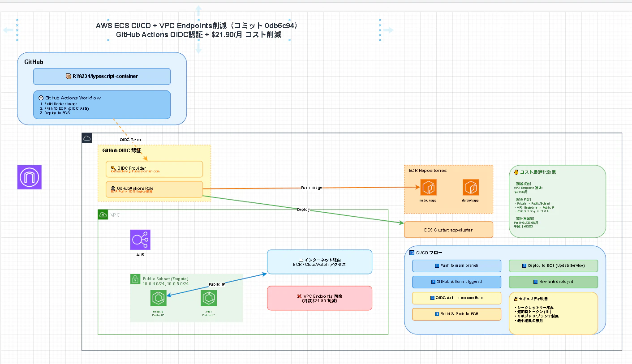Select the ECS Cluster: app-cluster box
632x364 pixels.
click(448, 230)
